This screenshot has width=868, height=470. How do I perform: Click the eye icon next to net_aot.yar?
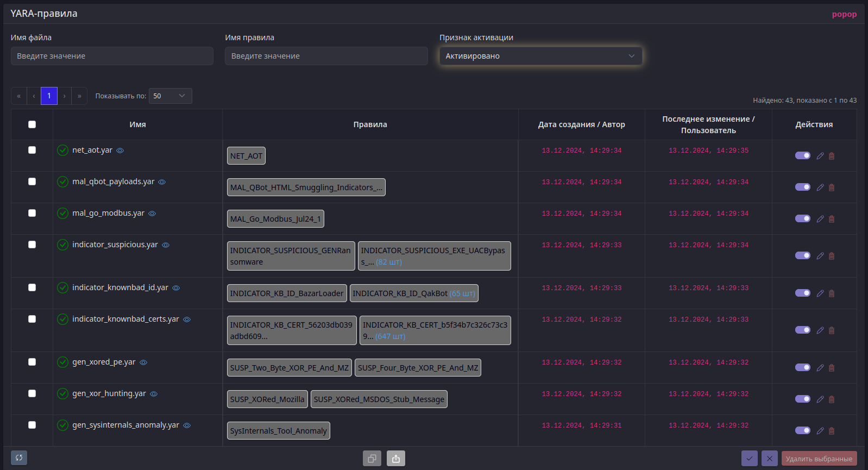click(120, 151)
